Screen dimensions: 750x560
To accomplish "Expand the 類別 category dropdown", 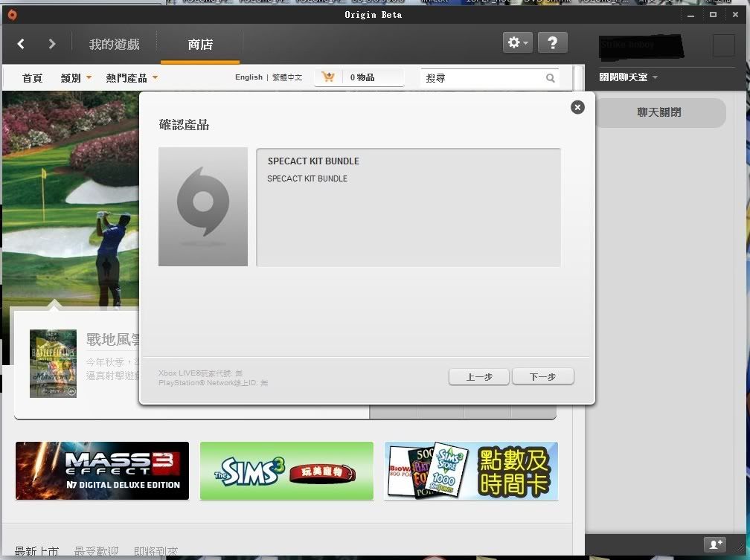I will pos(76,77).
